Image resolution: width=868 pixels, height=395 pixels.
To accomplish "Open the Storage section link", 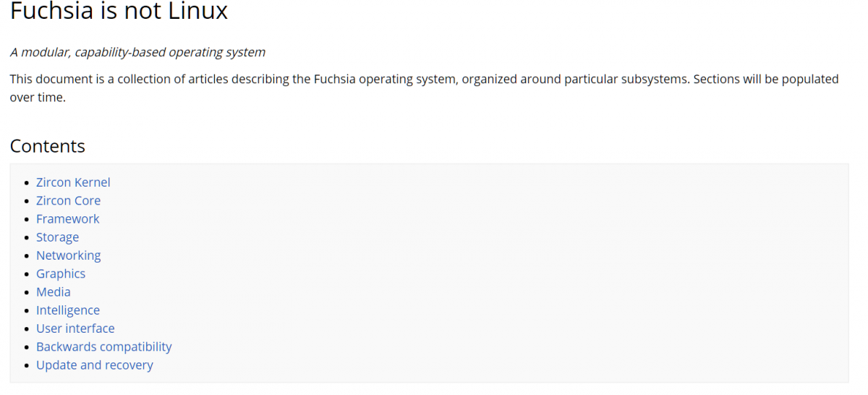I will [57, 237].
